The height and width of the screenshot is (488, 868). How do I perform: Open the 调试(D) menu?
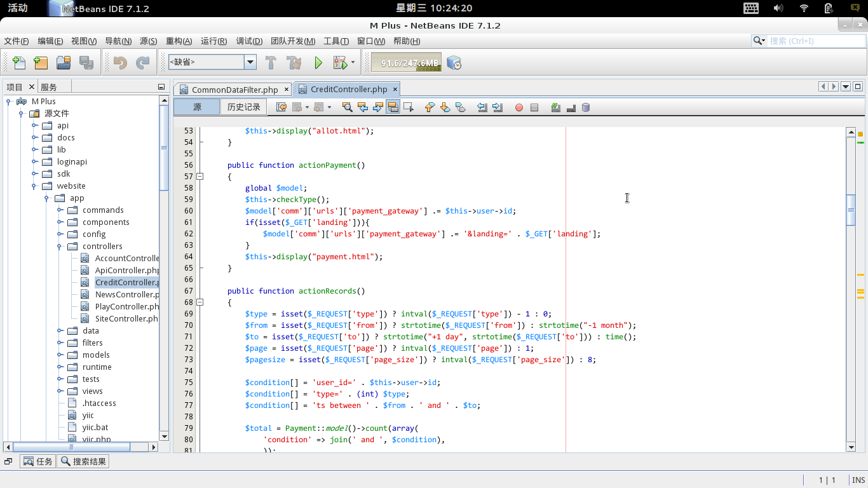tap(249, 41)
